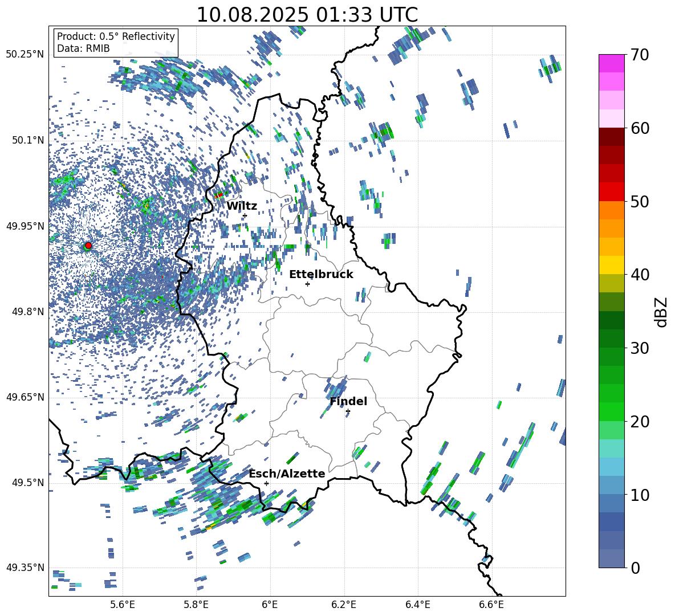Click the 50.1°N latitude label
Image resolution: width=675 pixels, height=616 pixels.
pyautogui.click(x=29, y=140)
